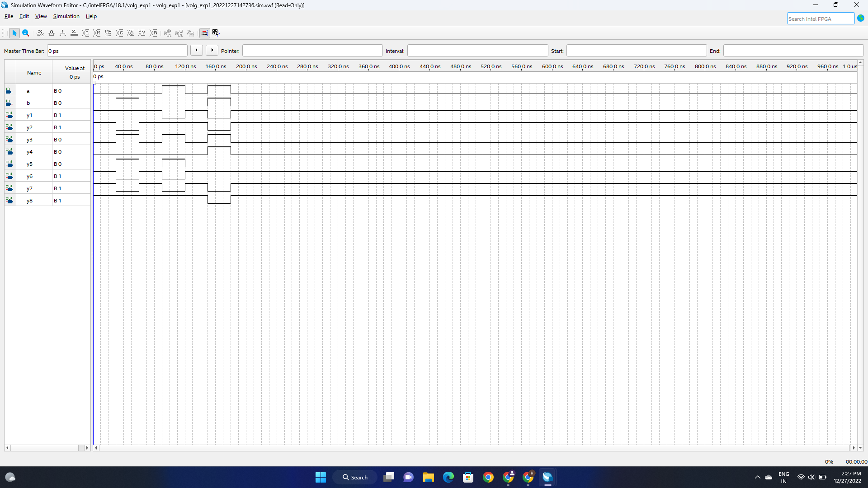Click the Invert (INV) waveform icon
The width and height of the screenshot is (868, 488).
click(x=108, y=33)
